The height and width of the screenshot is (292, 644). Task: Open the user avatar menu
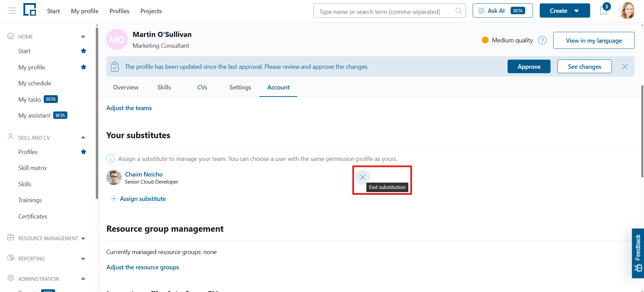pyautogui.click(x=627, y=11)
